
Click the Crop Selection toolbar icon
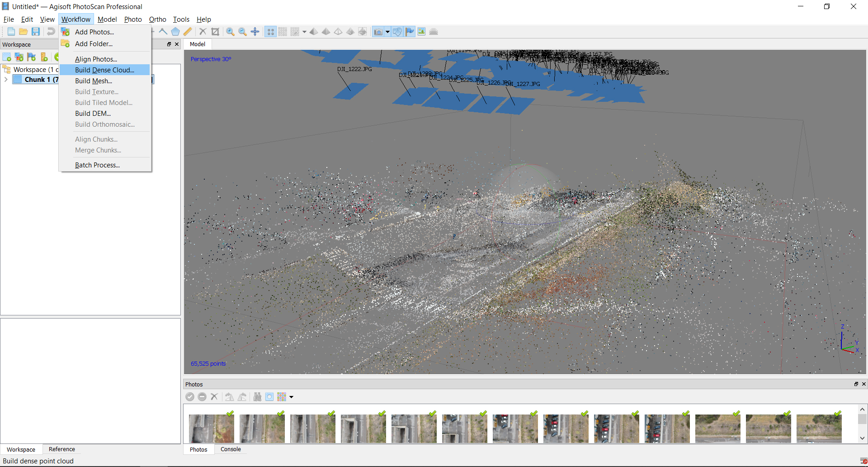coord(215,32)
